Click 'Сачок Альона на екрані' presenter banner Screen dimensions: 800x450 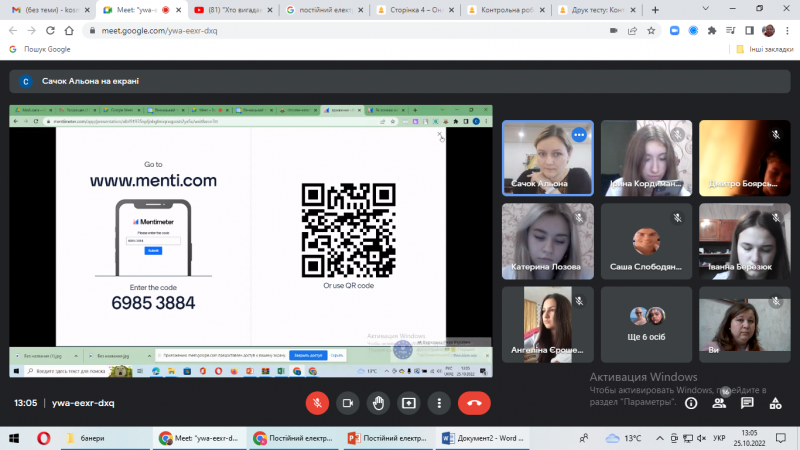click(x=399, y=81)
